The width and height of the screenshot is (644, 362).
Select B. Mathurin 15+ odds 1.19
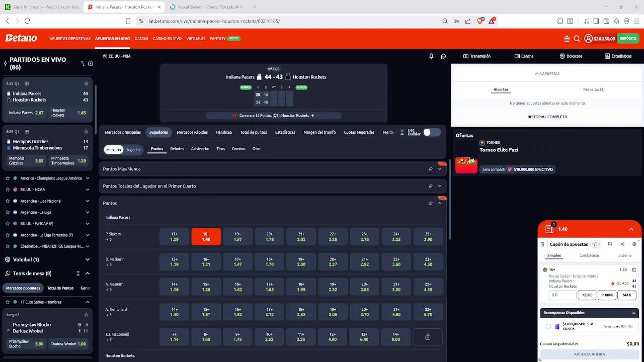click(174, 262)
